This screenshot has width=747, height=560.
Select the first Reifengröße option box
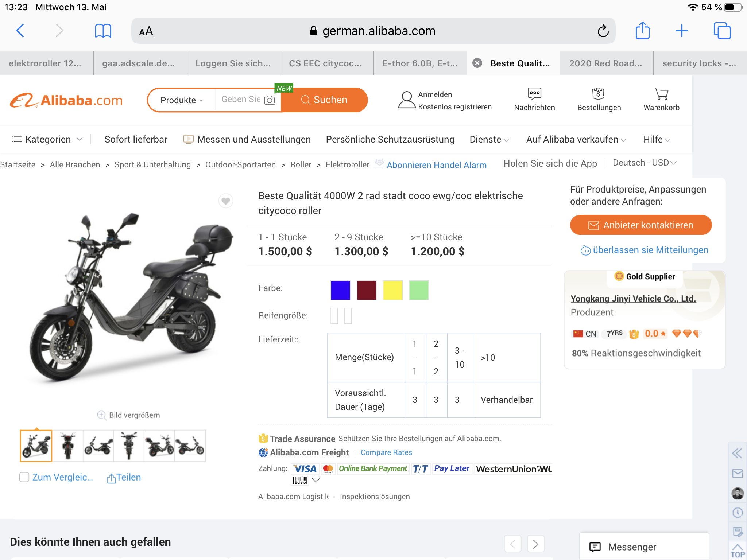334,316
